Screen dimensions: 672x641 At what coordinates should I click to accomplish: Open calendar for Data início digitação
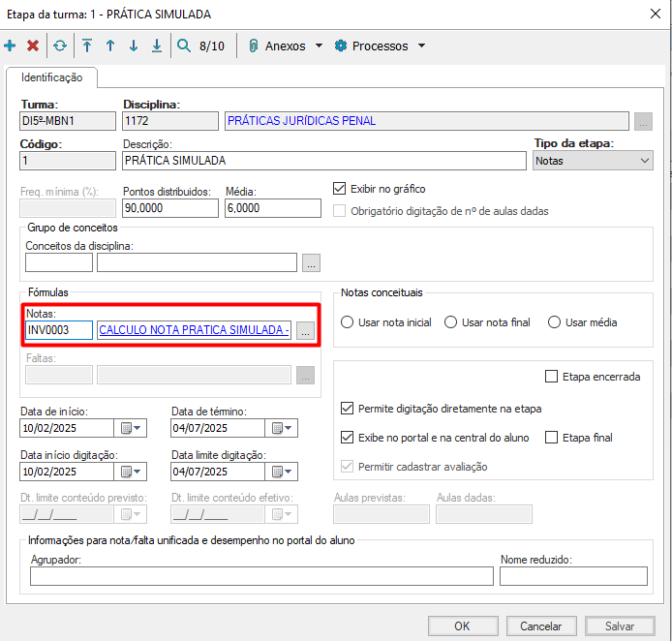pos(131,472)
